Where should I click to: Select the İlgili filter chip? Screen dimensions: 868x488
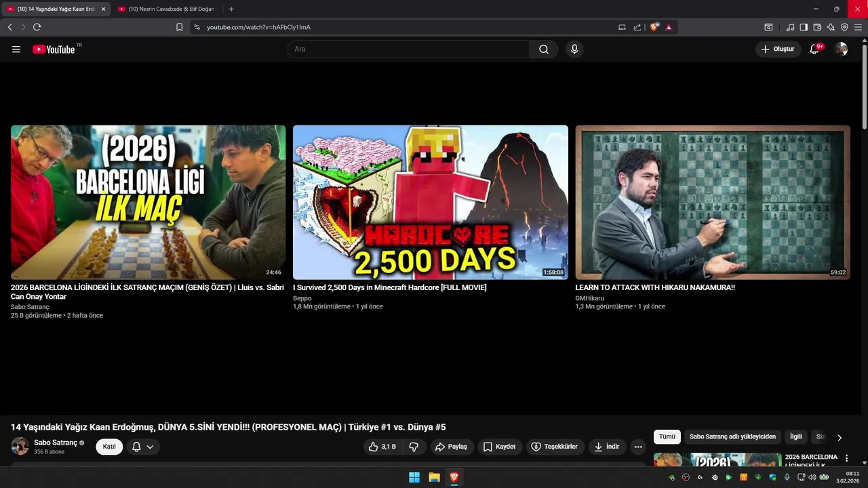point(796,437)
